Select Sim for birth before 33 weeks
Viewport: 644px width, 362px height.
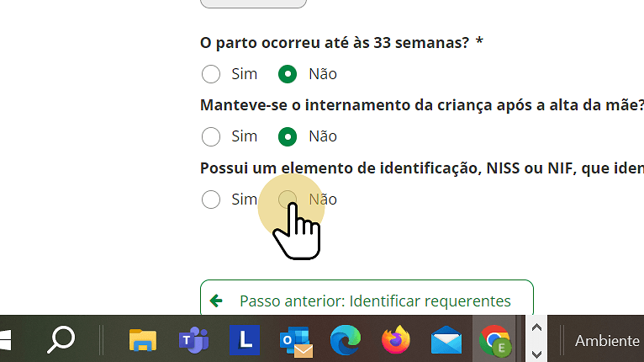point(211,74)
